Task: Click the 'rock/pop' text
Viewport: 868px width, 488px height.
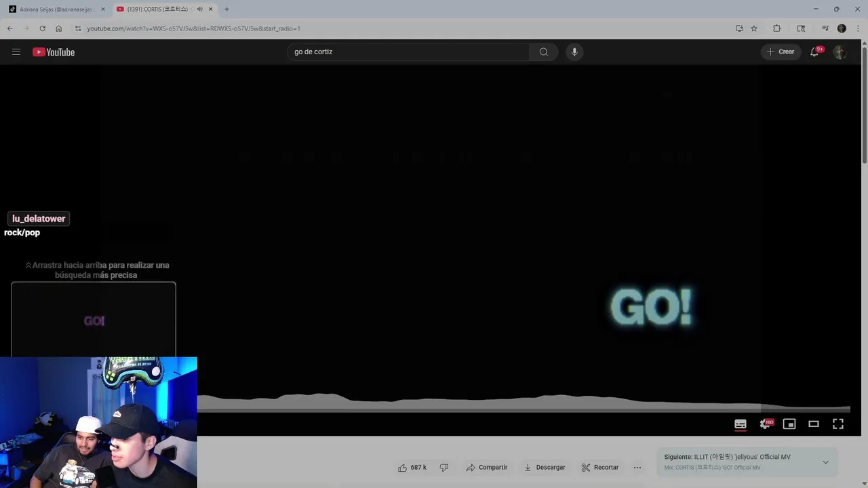Action: pos(22,232)
